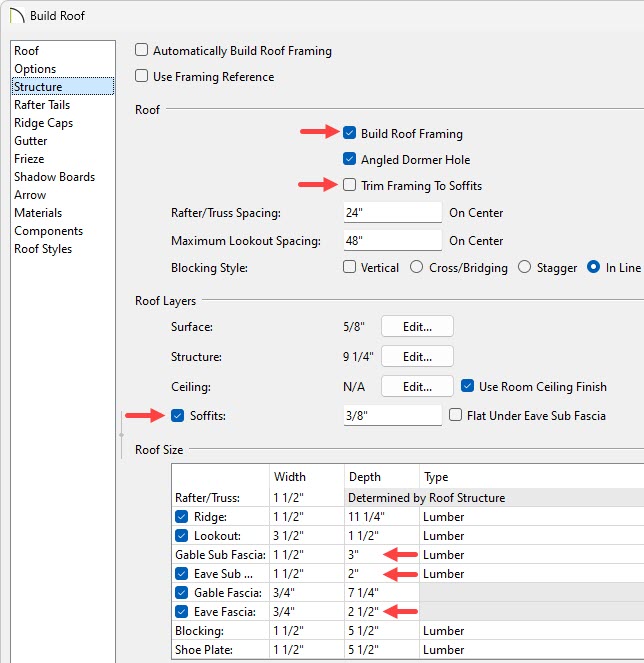Uncheck Build Roof Framing checkbox
The width and height of the screenshot is (644, 663).
[349, 133]
